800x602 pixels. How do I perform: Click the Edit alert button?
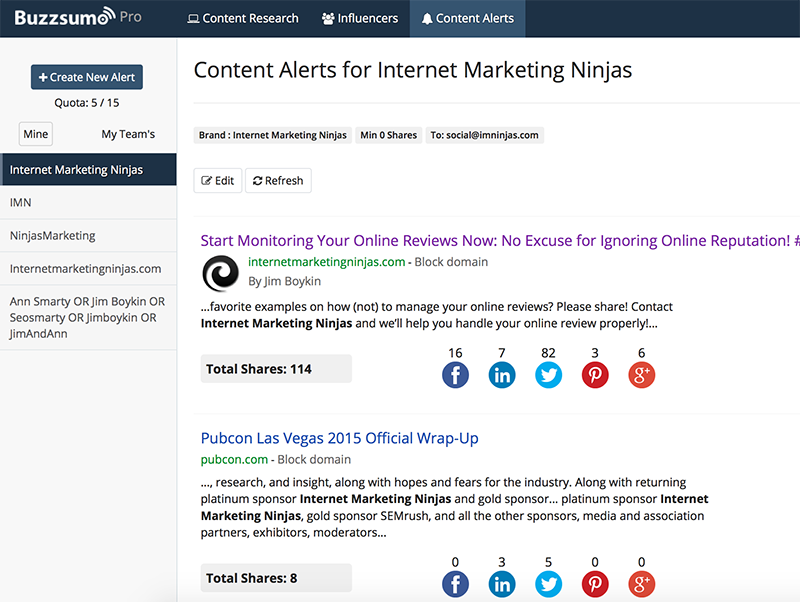(x=218, y=181)
